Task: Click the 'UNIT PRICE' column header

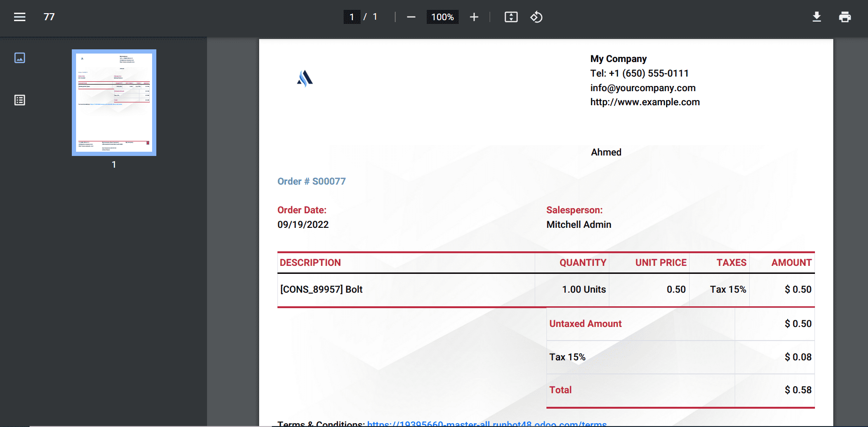Action: pos(661,263)
